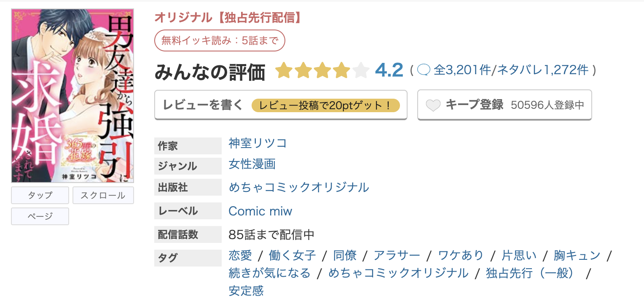Screen dimensions: 644x307
Task: Click the heart icon next to キープ登録
Action: pos(433,104)
